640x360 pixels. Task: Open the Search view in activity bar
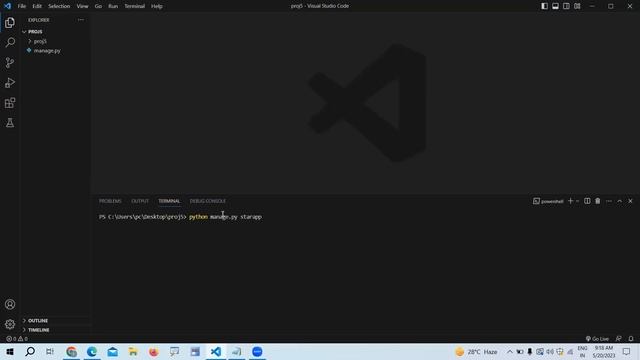[10, 42]
